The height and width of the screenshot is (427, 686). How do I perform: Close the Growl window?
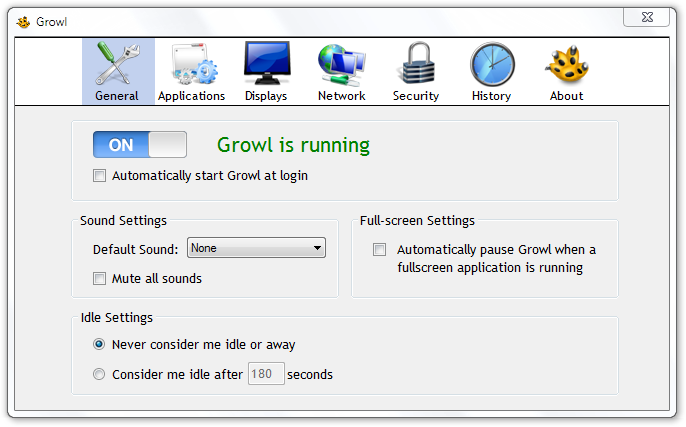click(647, 18)
